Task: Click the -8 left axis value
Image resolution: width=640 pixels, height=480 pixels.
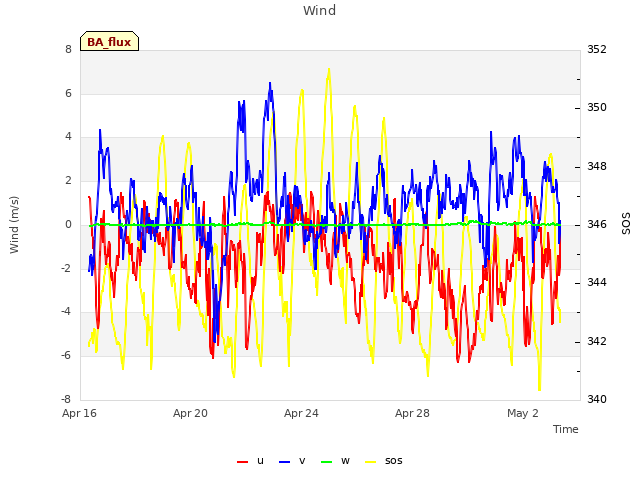Action: pos(66,399)
